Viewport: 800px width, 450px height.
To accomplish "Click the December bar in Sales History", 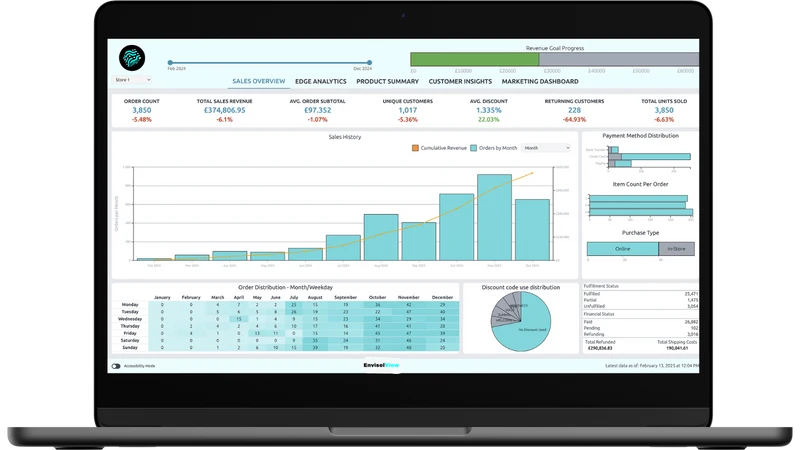I will pyautogui.click(x=532, y=230).
